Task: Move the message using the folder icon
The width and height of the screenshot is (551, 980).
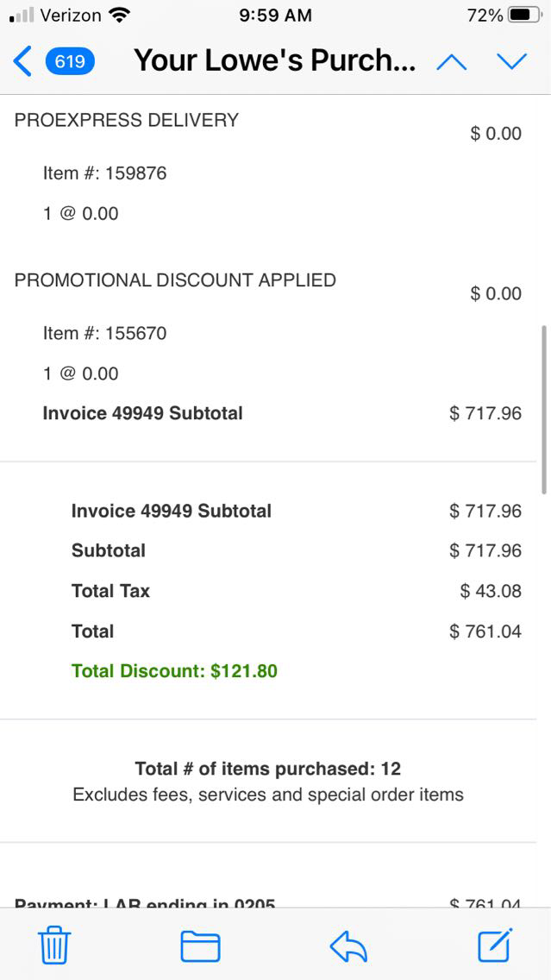Action: click(x=200, y=945)
